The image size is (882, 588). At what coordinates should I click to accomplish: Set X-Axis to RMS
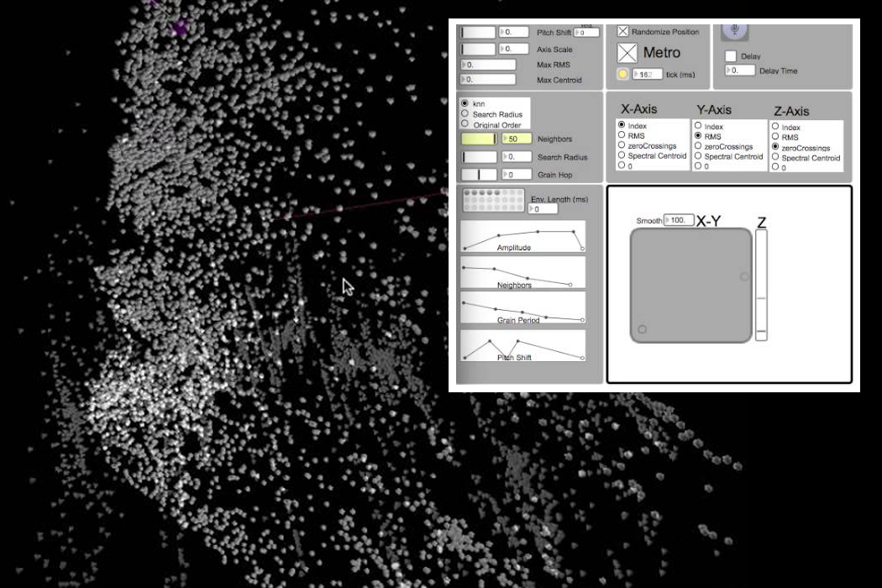[x=620, y=134]
